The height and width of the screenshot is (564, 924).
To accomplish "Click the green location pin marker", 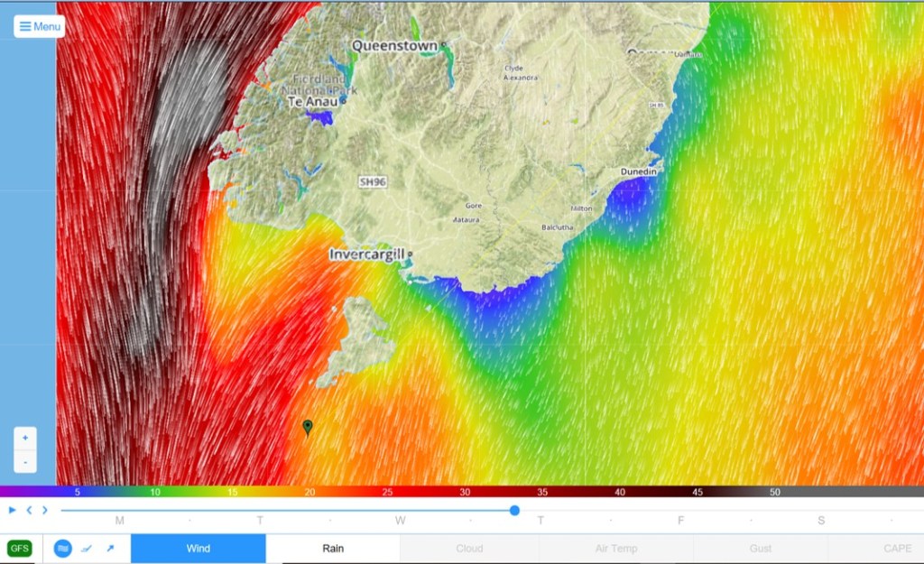I will (308, 427).
